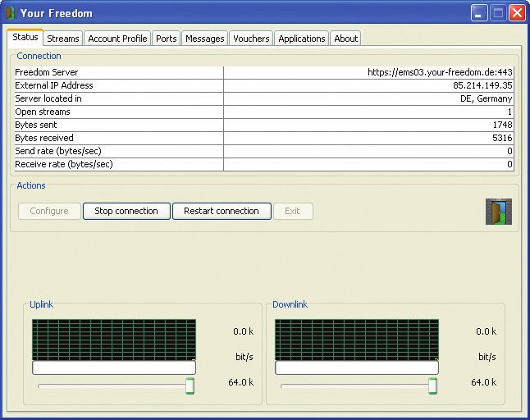Select the Freedom Server row label
The width and height of the screenshot is (530, 420).
tap(47, 72)
